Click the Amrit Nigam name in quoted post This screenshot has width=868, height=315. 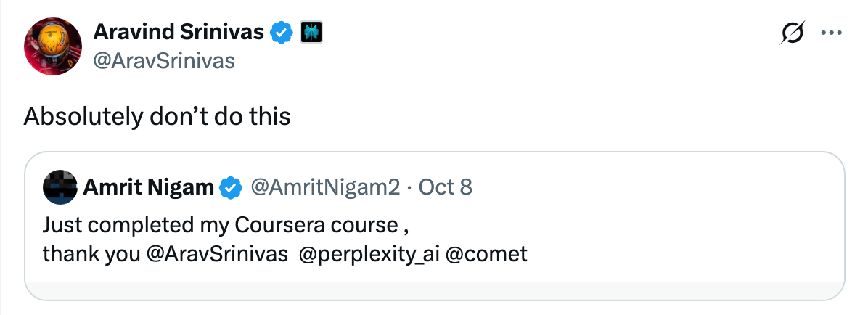click(x=148, y=187)
